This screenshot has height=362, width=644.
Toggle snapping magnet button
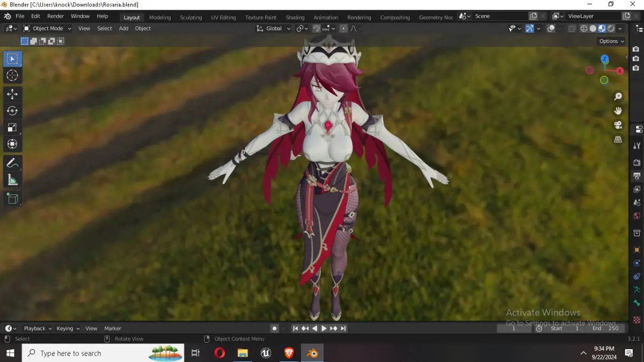pyautogui.click(x=317, y=28)
